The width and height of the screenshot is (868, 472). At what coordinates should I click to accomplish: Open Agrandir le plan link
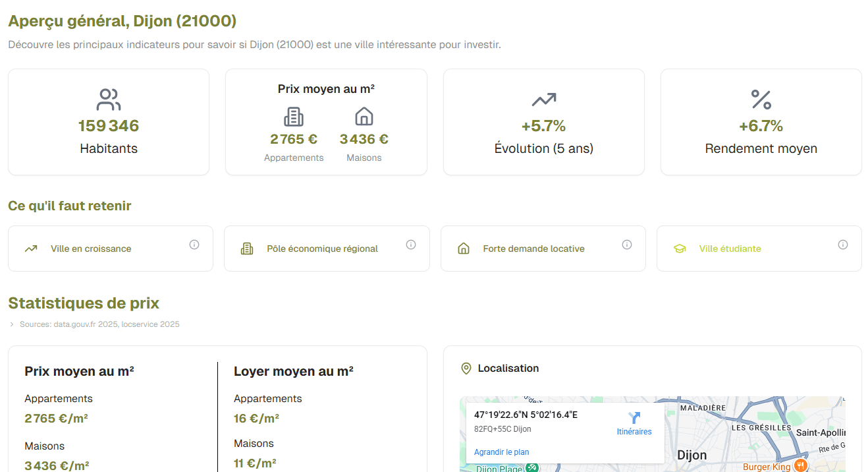501,452
